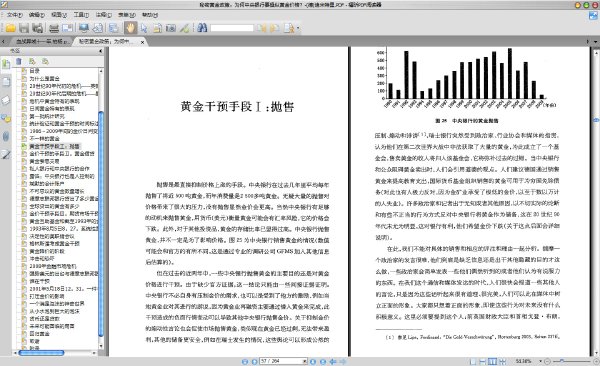Screen dimensions: 600x366
Task: Open the attachments paperclip side panel
Action: tap(6, 136)
